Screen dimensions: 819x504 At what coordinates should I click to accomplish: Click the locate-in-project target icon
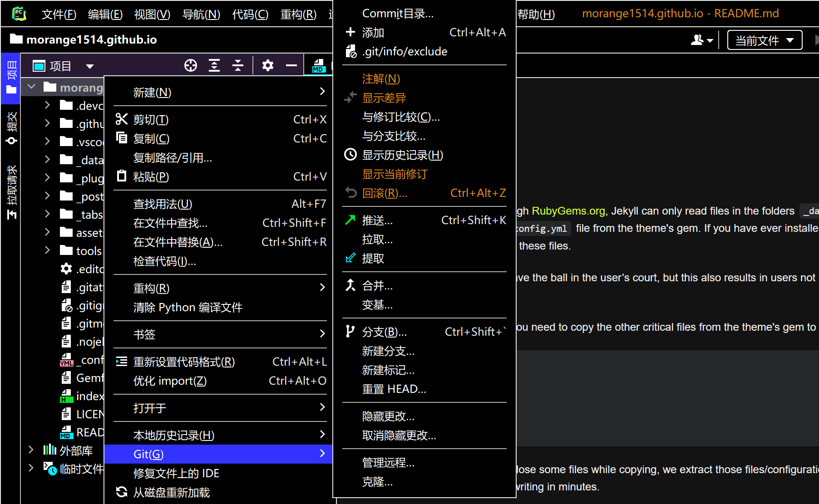point(191,66)
